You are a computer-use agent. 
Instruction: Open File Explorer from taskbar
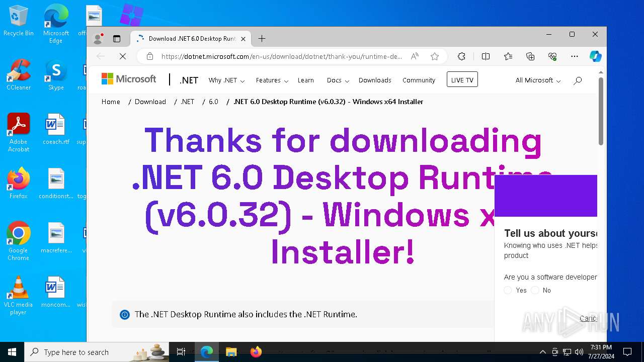coord(231,352)
